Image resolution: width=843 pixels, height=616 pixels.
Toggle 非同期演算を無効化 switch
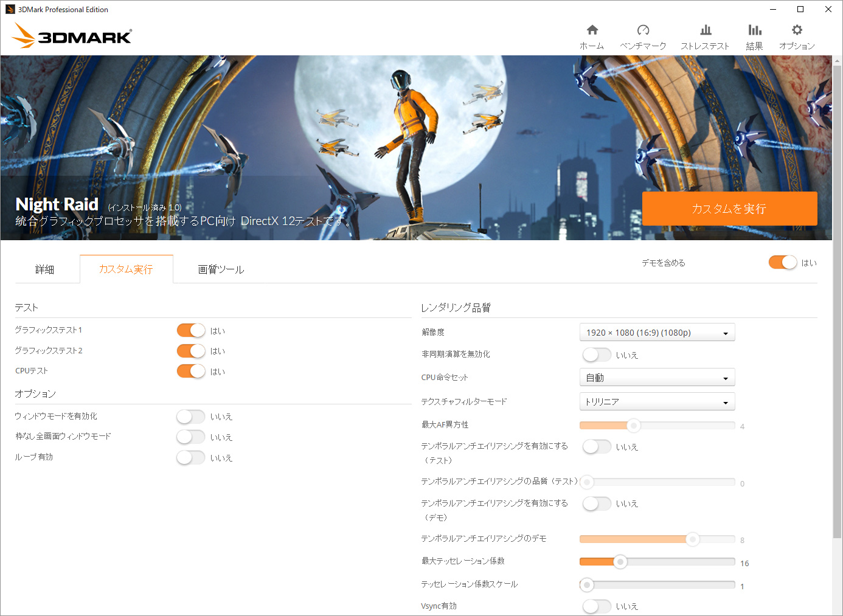click(597, 355)
